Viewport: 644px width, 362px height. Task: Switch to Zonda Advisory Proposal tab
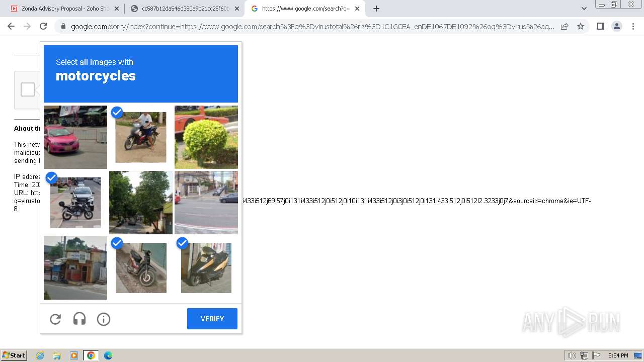tap(64, 9)
